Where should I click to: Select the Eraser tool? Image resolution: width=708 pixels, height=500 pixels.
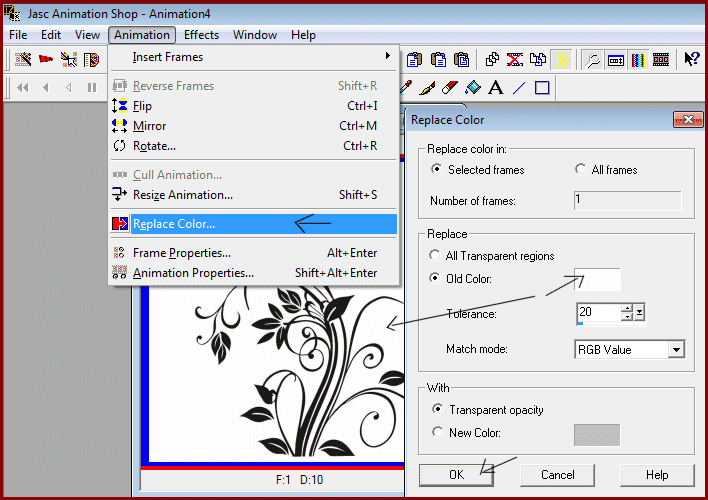coord(450,88)
